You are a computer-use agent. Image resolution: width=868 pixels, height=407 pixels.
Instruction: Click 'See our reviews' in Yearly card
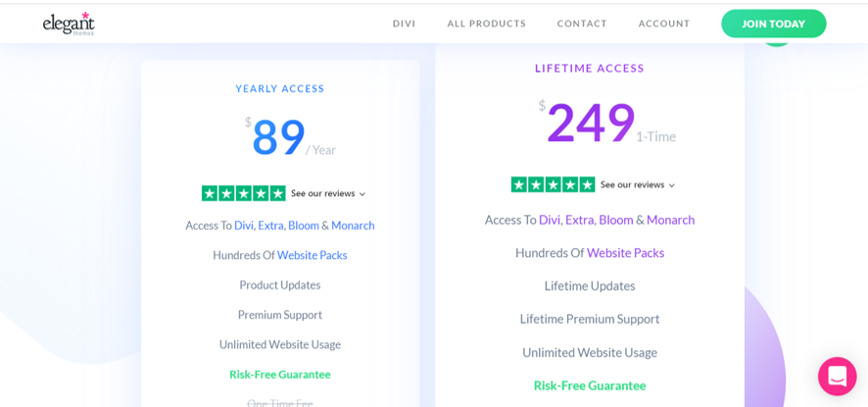click(x=322, y=193)
